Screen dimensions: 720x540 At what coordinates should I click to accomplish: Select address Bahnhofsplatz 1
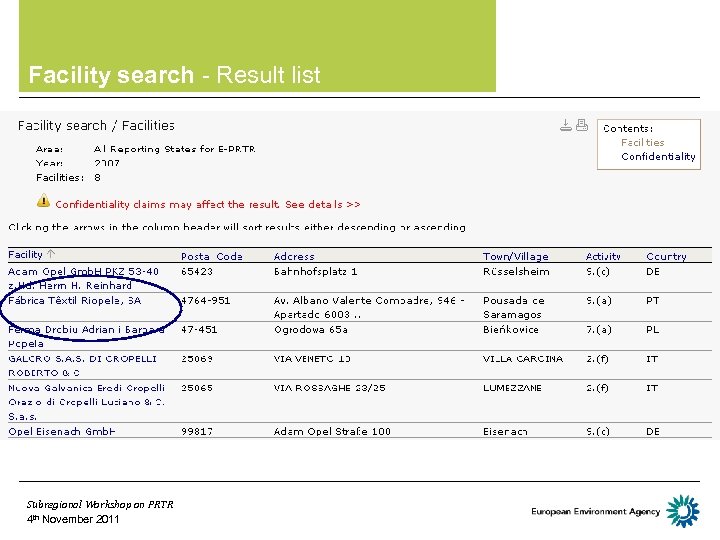click(315, 271)
